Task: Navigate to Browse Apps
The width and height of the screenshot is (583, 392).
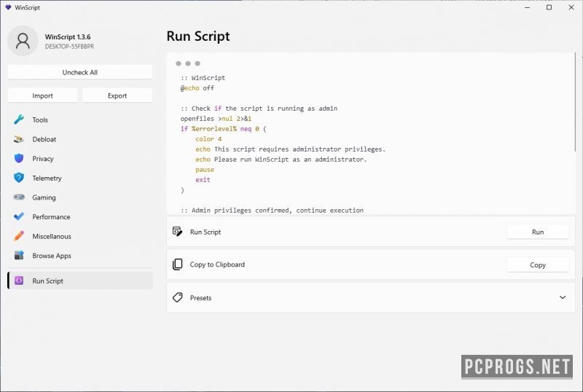Action: click(80, 255)
